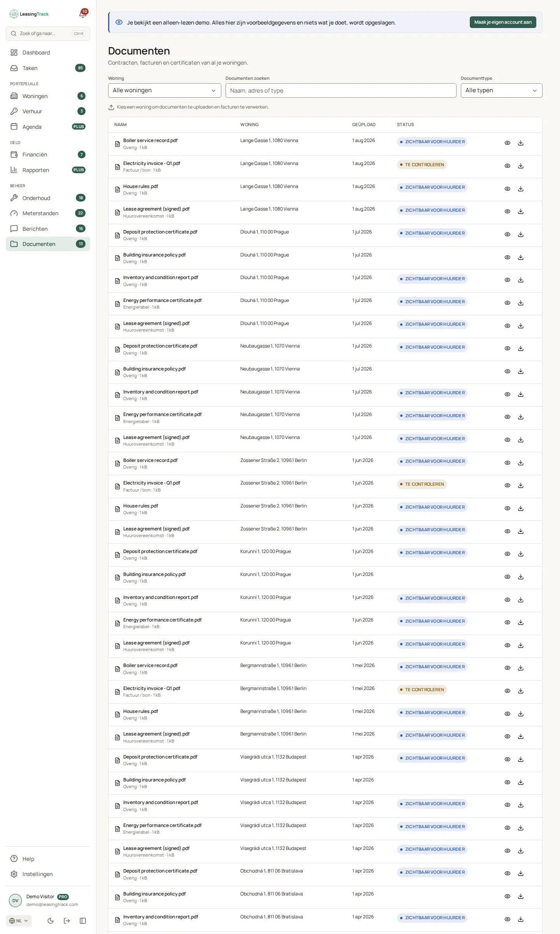
Task: Download Lease agreement for Bergmannstraße
Action: point(521,736)
